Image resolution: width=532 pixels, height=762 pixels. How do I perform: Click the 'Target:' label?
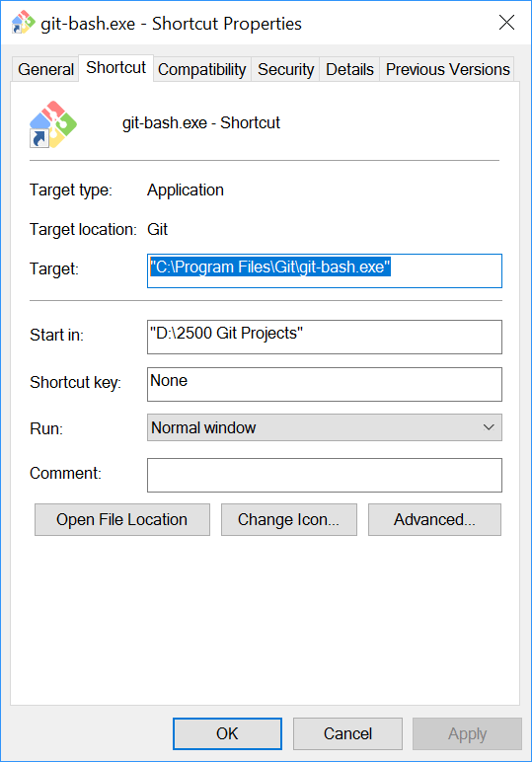coord(54,268)
